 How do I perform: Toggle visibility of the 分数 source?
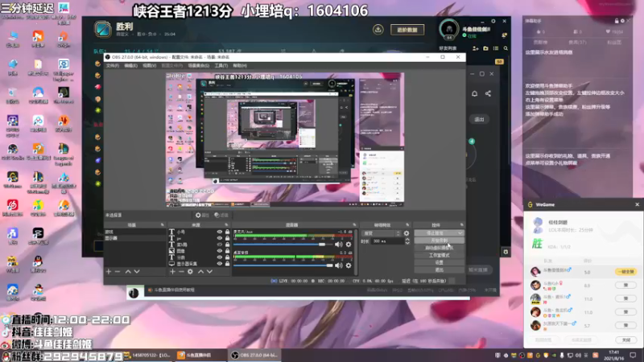(x=219, y=257)
